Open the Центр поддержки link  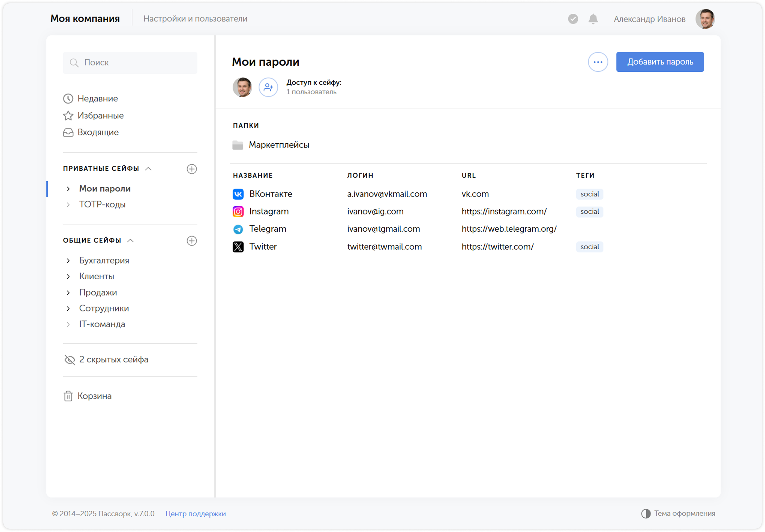coord(196,514)
